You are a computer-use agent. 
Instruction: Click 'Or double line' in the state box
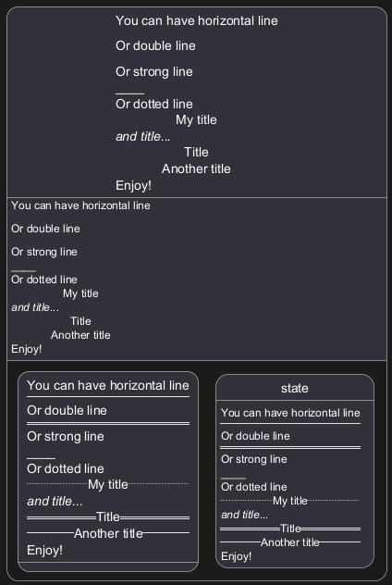255,436
